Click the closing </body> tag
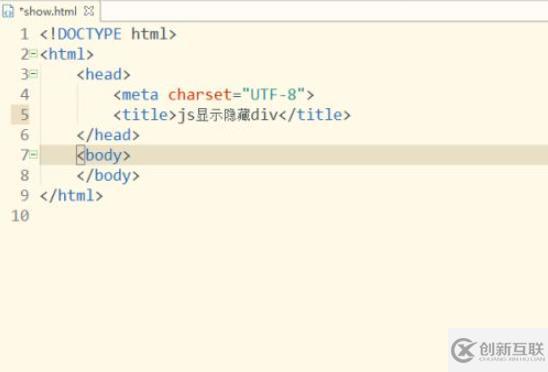The image size is (548, 372). [108, 176]
